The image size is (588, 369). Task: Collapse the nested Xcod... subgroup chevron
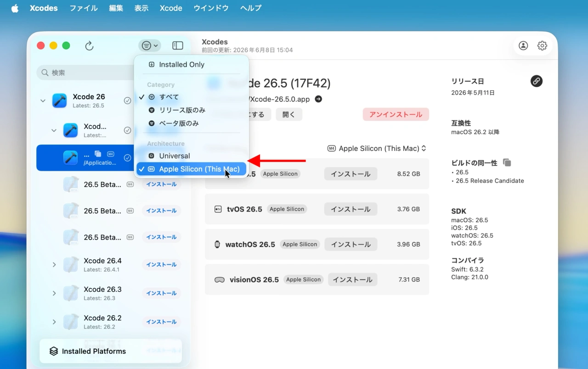click(54, 130)
